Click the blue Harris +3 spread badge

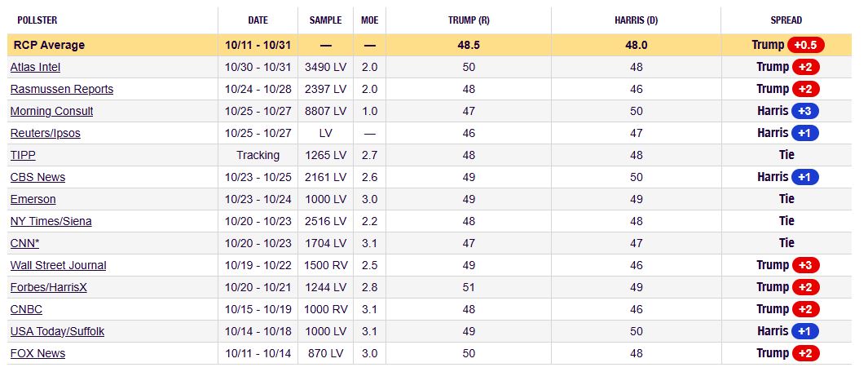(805, 111)
